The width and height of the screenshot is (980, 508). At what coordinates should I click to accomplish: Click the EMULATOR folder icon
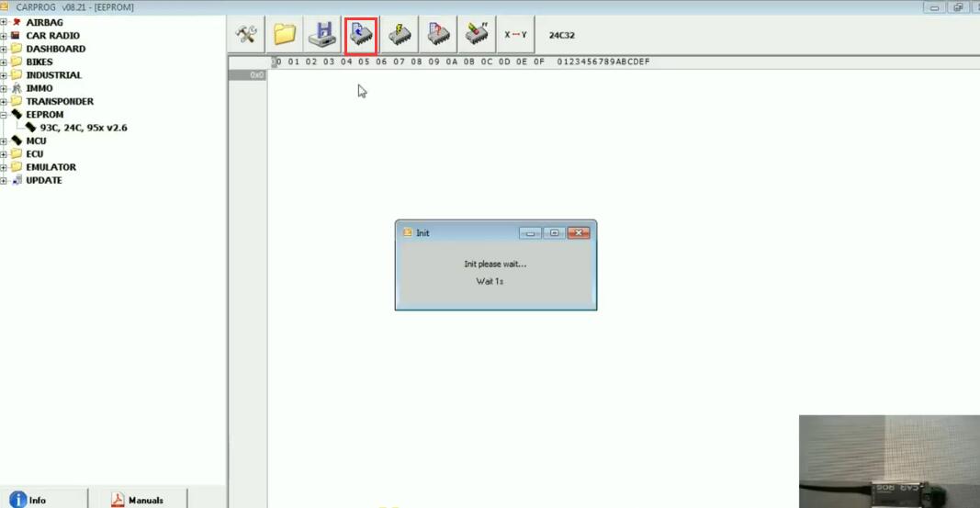[x=17, y=167]
